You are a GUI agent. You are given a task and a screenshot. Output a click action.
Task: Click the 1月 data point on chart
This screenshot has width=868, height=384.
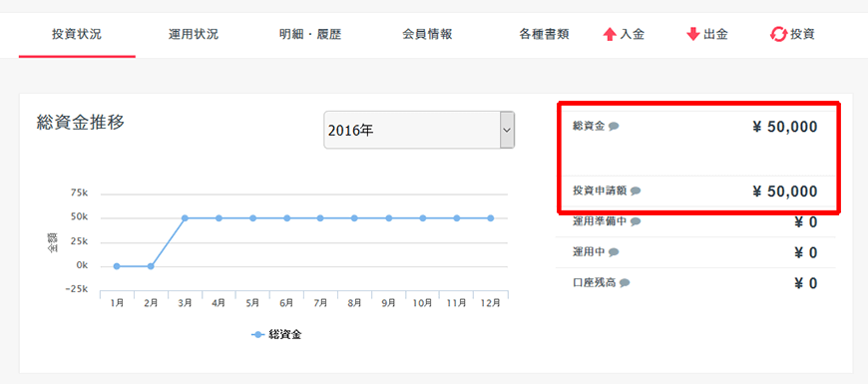pyautogui.click(x=117, y=266)
